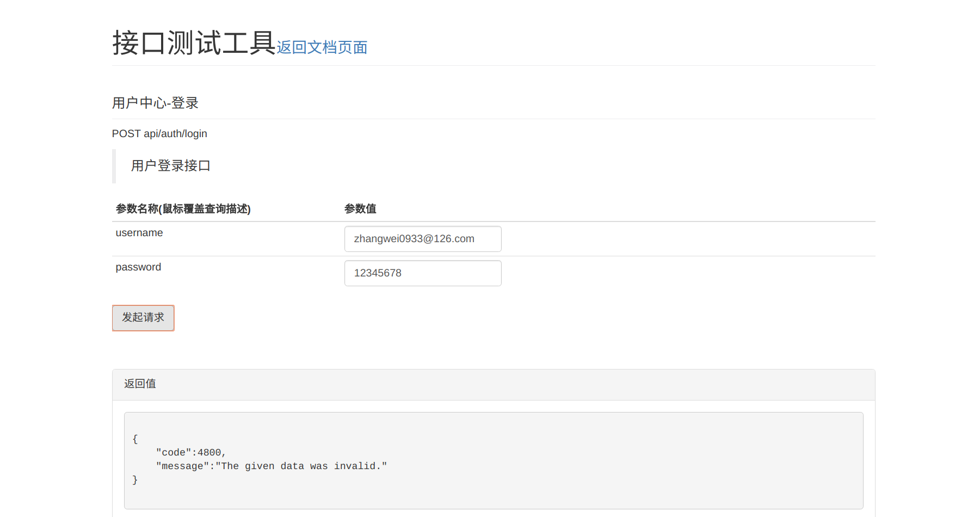Click the 返回文档页面 link
Image resolution: width=980 pixels, height=517 pixels.
(x=322, y=47)
